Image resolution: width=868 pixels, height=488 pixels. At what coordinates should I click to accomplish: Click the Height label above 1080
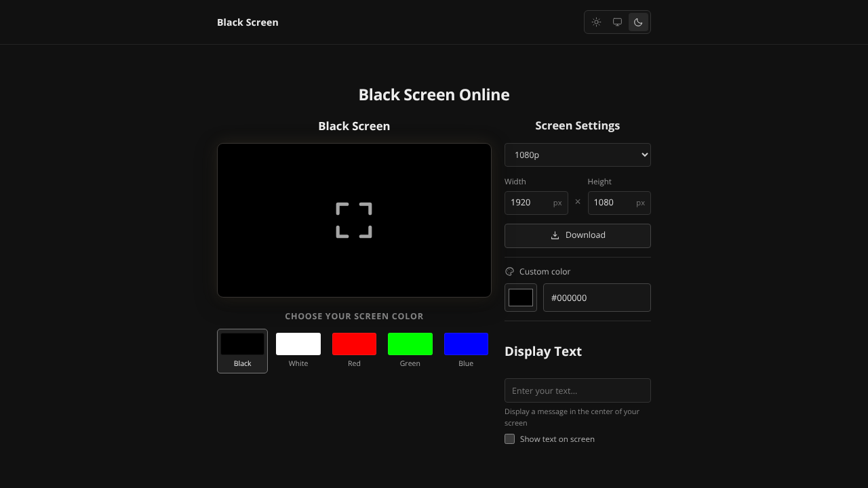point(599,182)
